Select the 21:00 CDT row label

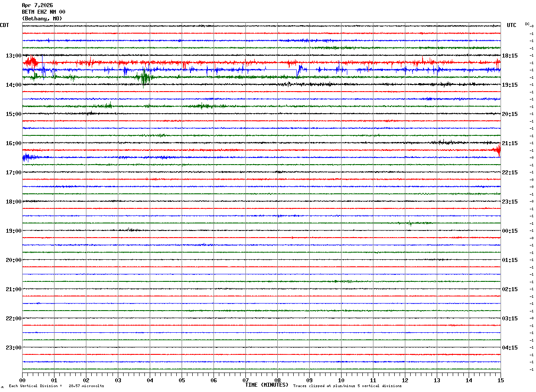[x=13, y=289]
